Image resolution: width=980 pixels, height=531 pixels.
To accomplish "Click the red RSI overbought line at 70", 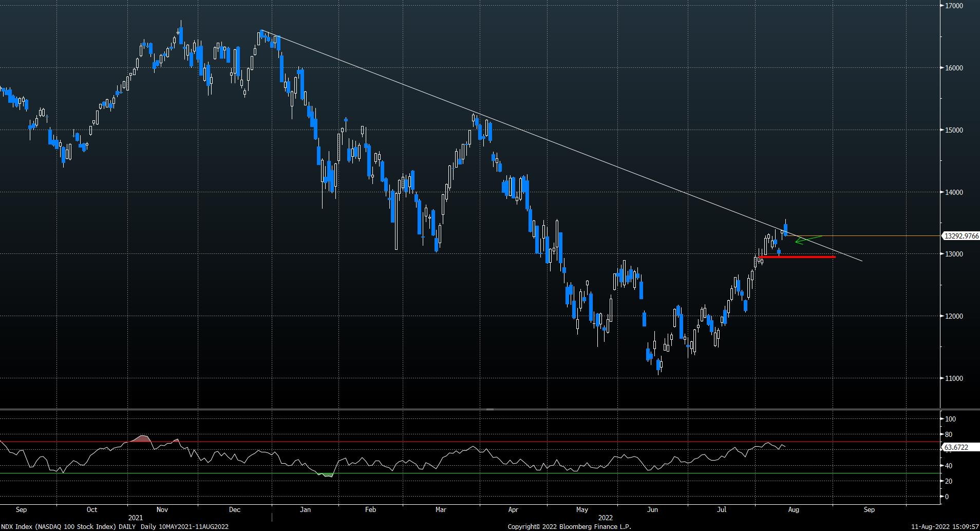I will tap(470, 442).
